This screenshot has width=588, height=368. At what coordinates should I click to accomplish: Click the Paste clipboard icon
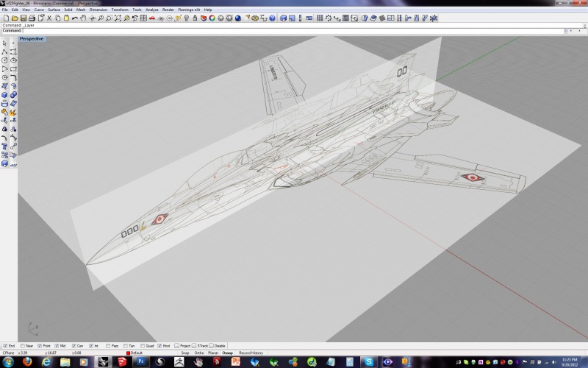tap(66, 18)
